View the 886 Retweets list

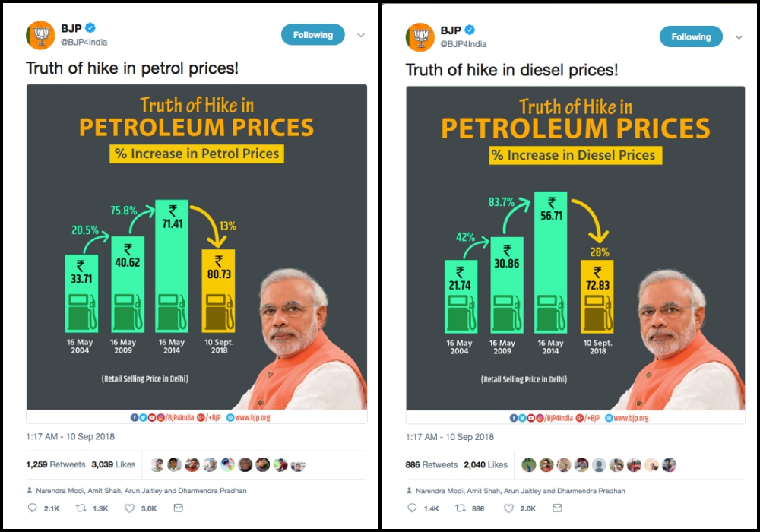(x=432, y=464)
